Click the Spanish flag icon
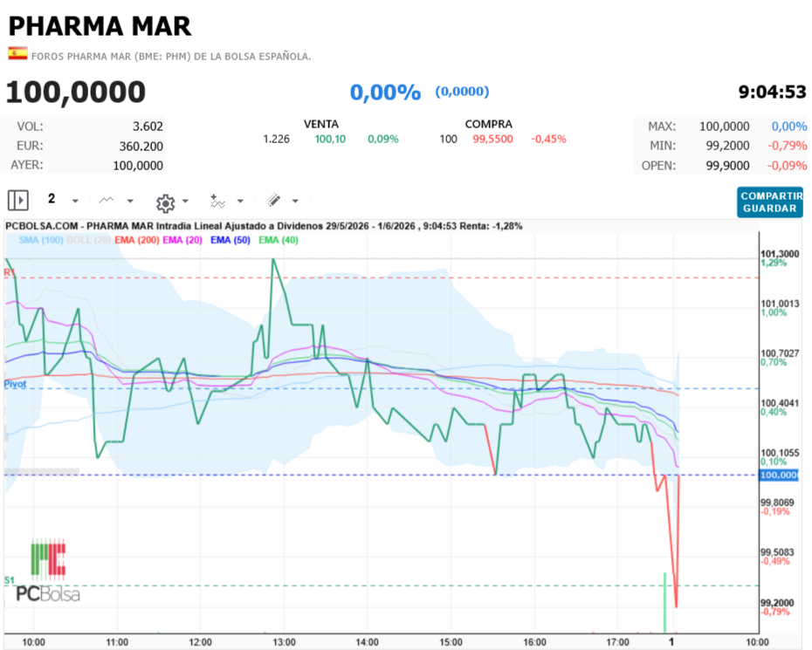 (x=17, y=53)
